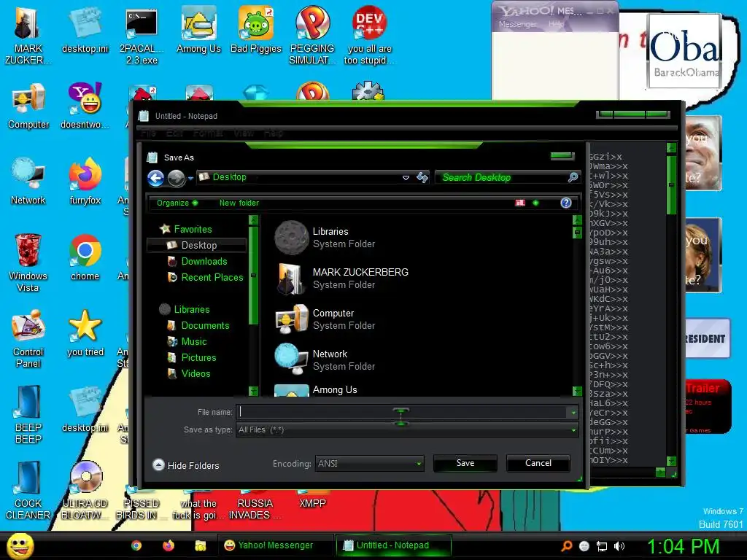Click volume speaker icon in system tray

619,546
